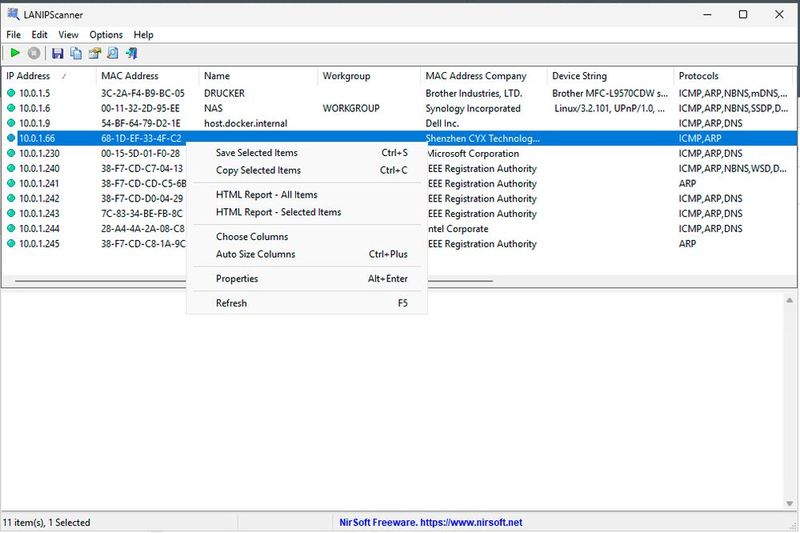Click Choose Columns in context menu
Screen dimensions: 800x533
pyautogui.click(x=252, y=237)
